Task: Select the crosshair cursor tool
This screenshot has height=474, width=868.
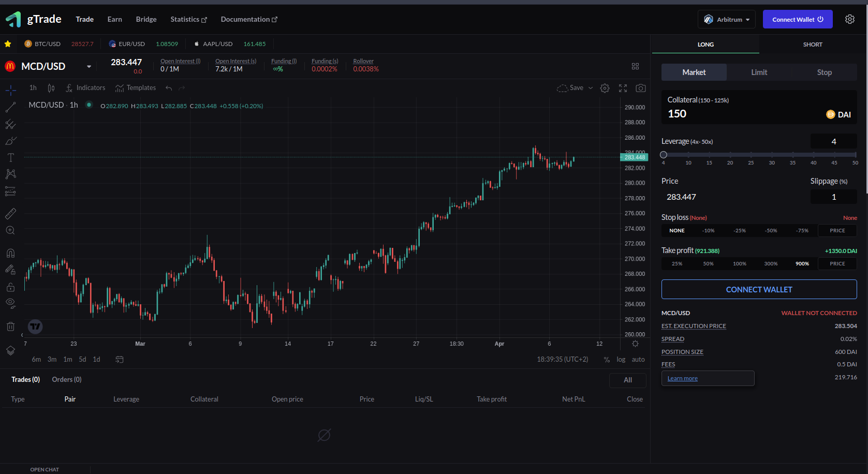Action: [10, 91]
